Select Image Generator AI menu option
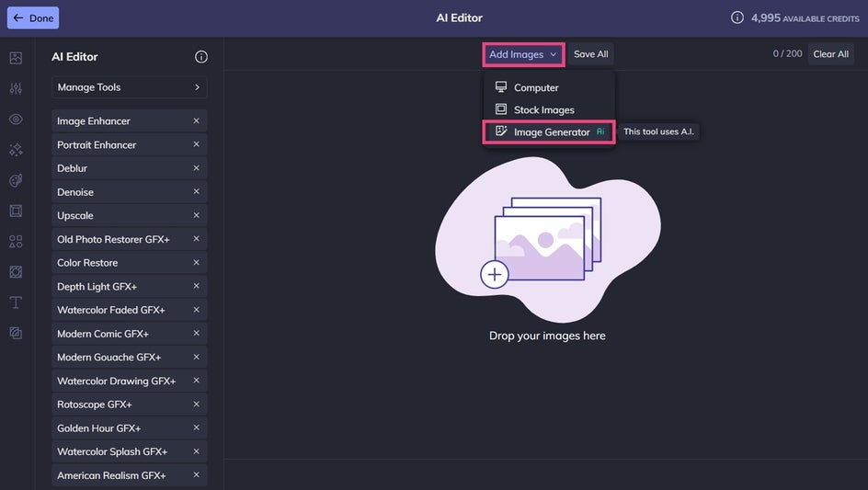868x490 pixels. coord(549,131)
